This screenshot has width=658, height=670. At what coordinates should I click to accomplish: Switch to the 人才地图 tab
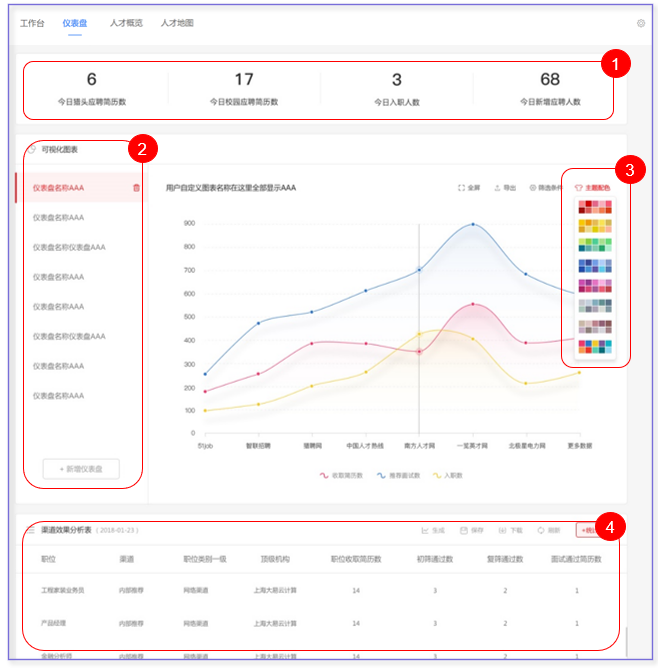coord(177,23)
